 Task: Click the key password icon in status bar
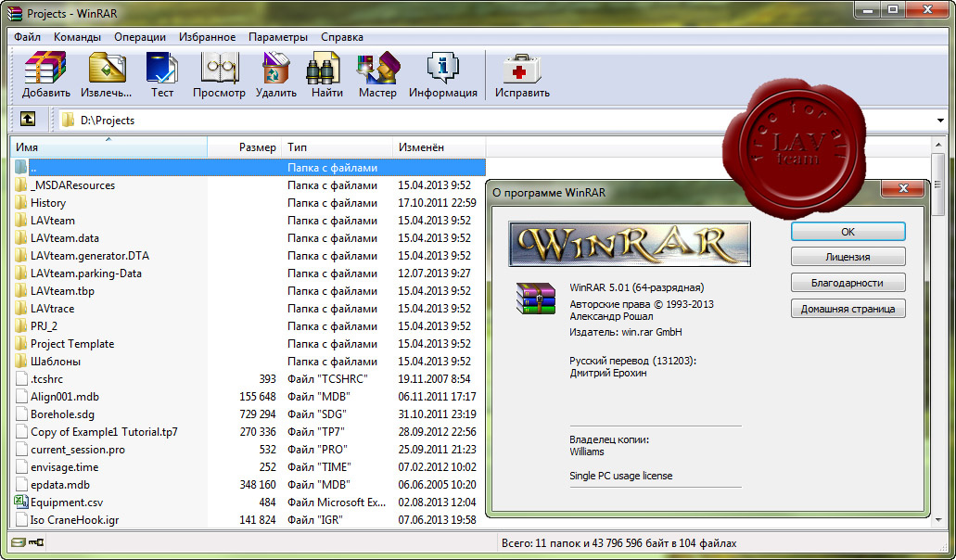pyautogui.click(x=36, y=542)
